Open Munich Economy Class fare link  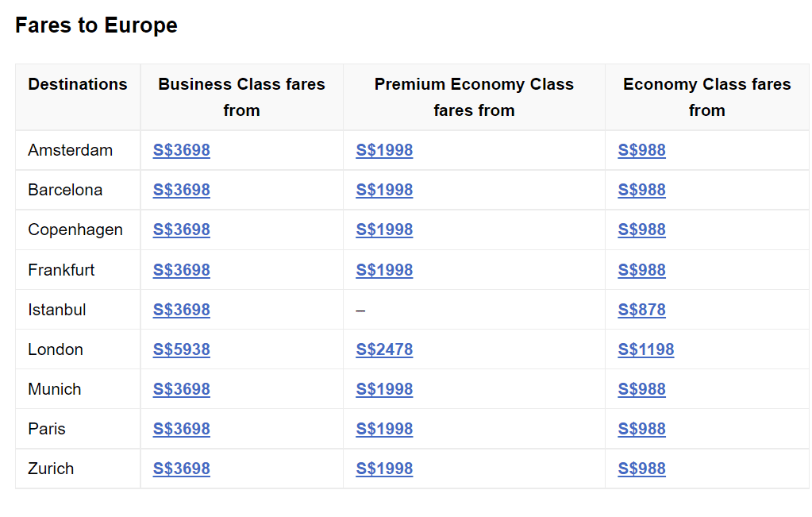coord(641,390)
